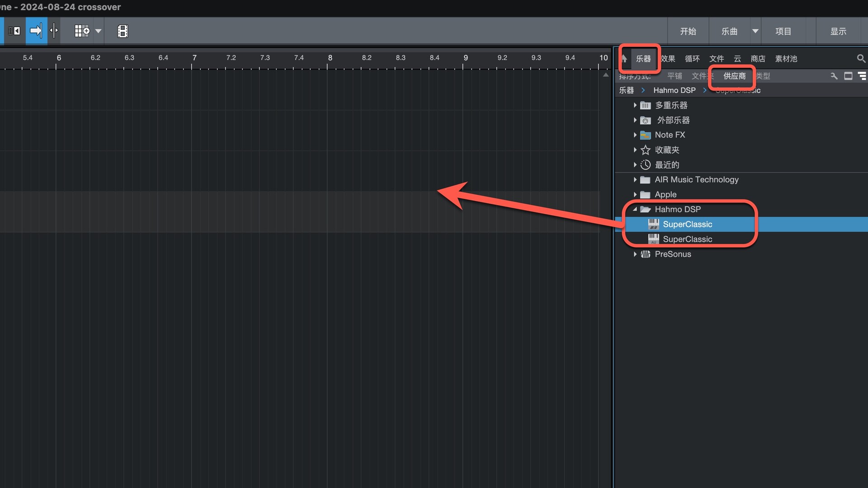Select the AU SuperClassic instrument
The height and width of the screenshot is (488, 868).
pos(687,239)
